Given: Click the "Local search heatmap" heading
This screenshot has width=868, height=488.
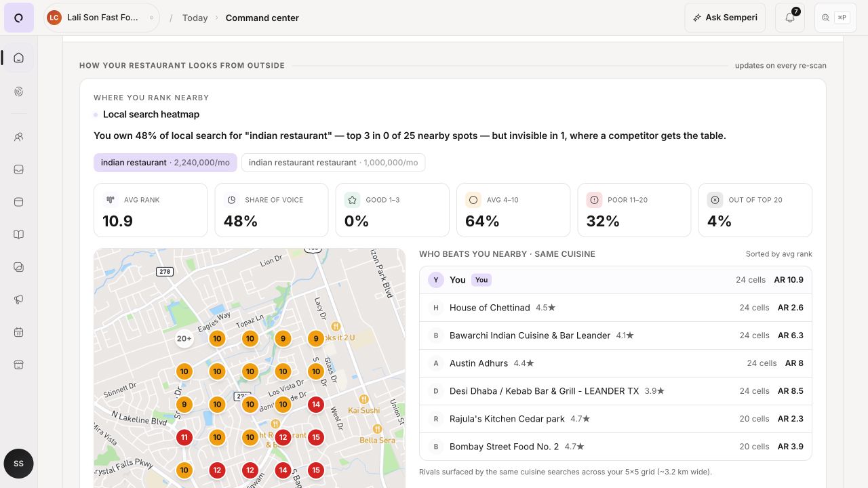Looking at the screenshot, I should click(151, 115).
